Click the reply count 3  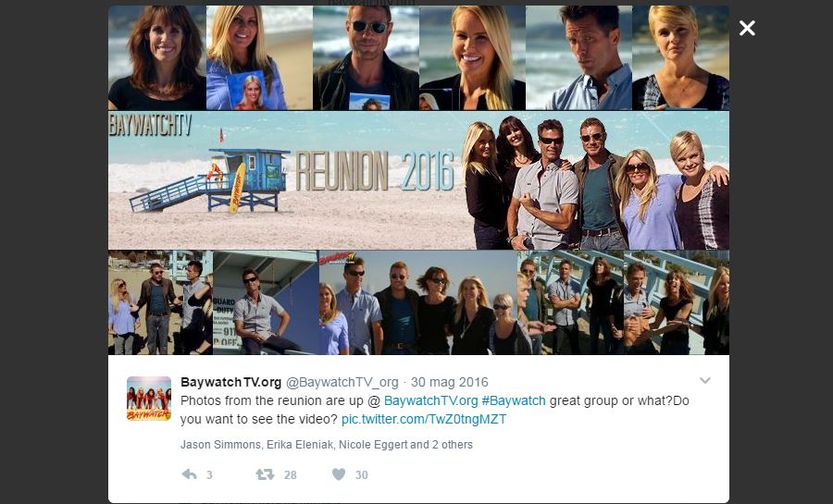point(209,474)
